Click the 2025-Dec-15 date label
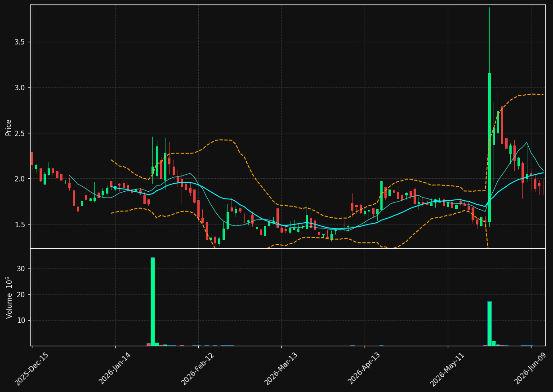Viewport: 553px width, 392px height. 32,369
